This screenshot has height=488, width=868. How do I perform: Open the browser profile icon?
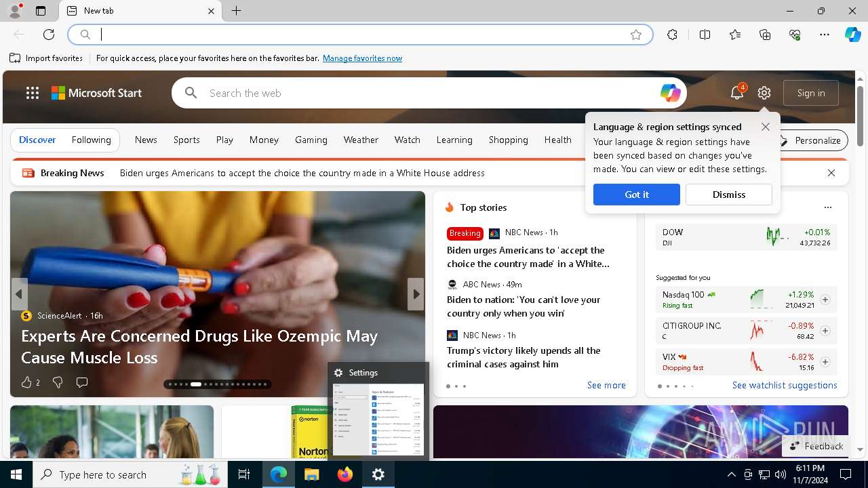[14, 11]
